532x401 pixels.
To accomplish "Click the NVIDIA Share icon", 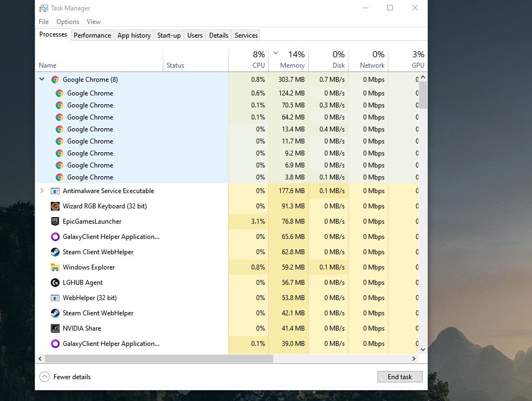I will [x=55, y=328].
